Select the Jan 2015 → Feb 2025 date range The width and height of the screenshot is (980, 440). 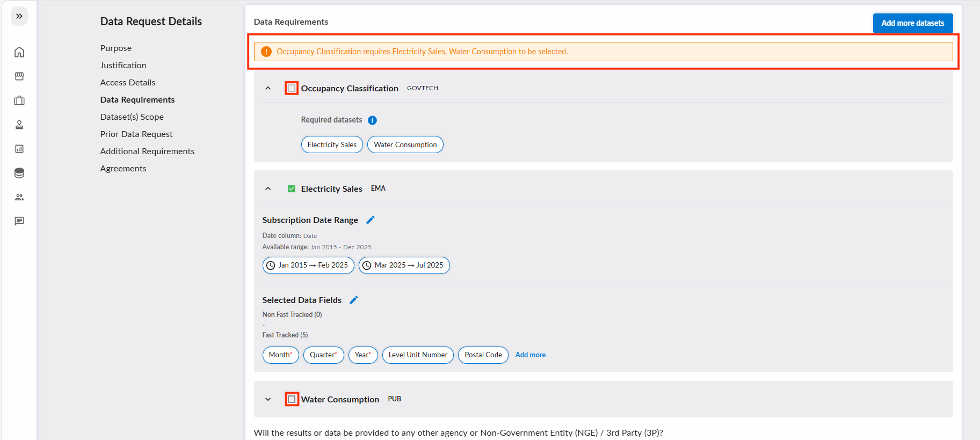pyautogui.click(x=308, y=265)
